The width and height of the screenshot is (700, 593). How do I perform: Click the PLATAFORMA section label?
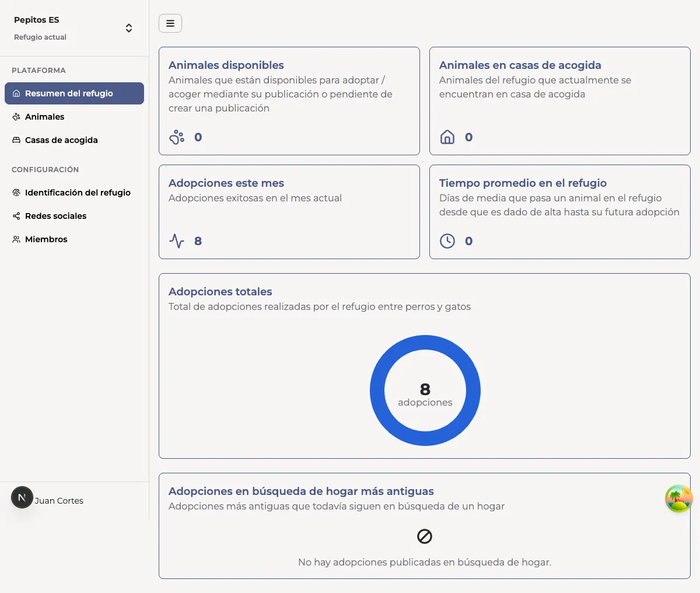click(38, 71)
